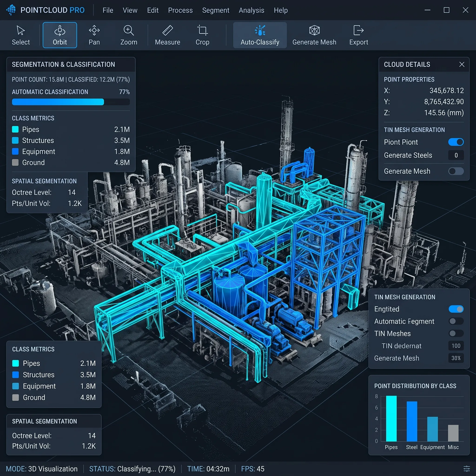Click the MODE: 3D Visualization status entry
This screenshot has width=476, height=476.
point(42,469)
